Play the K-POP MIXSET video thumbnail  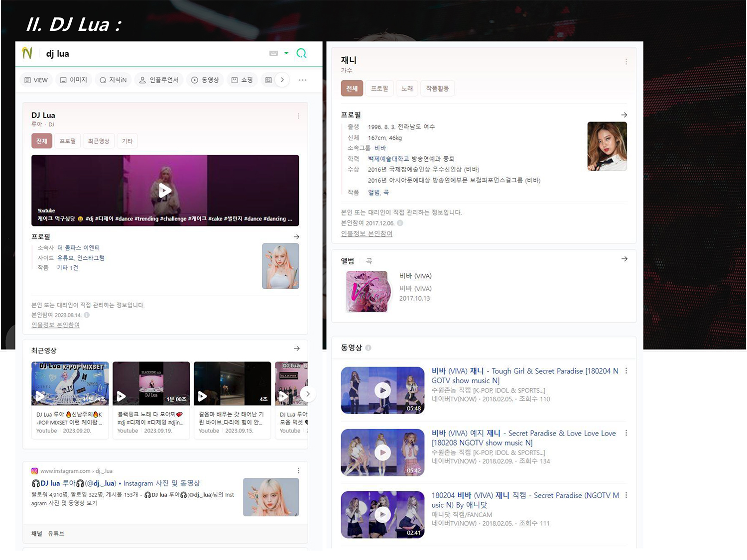70,383
